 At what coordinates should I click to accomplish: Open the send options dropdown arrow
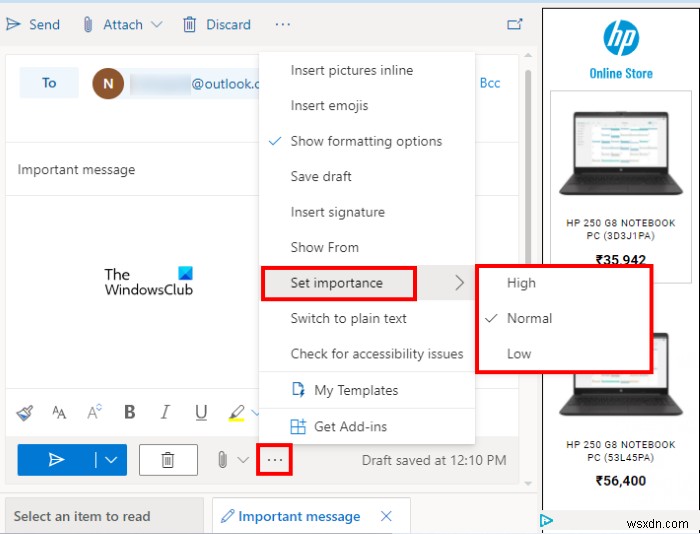(x=111, y=459)
